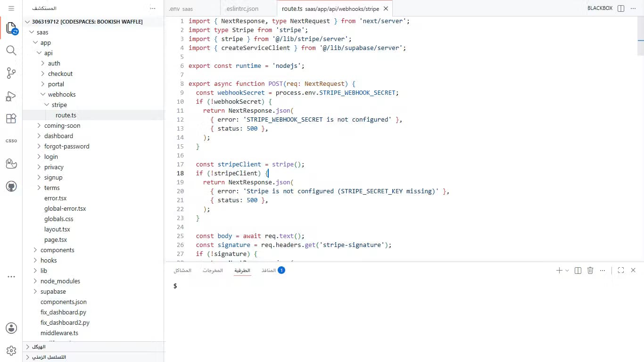Open the Source Control view icon
Image resolution: width=644 pixels, height=362 pixels.
11,73
